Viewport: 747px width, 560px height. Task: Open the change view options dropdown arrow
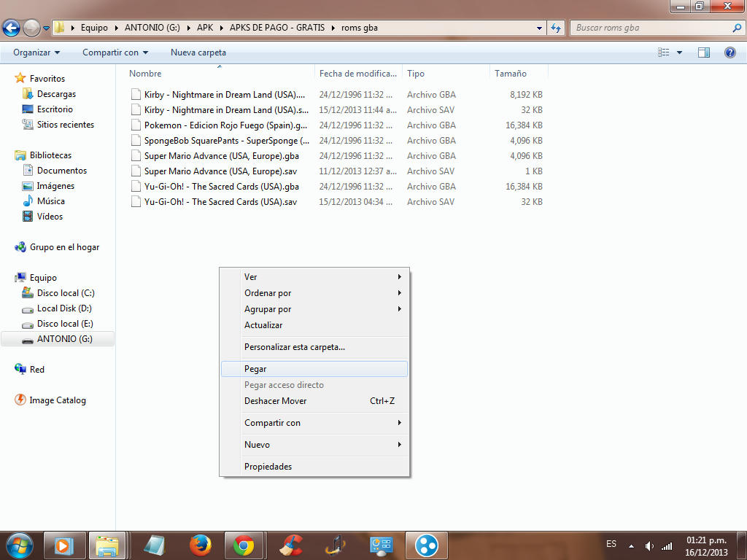pos(679,52)
